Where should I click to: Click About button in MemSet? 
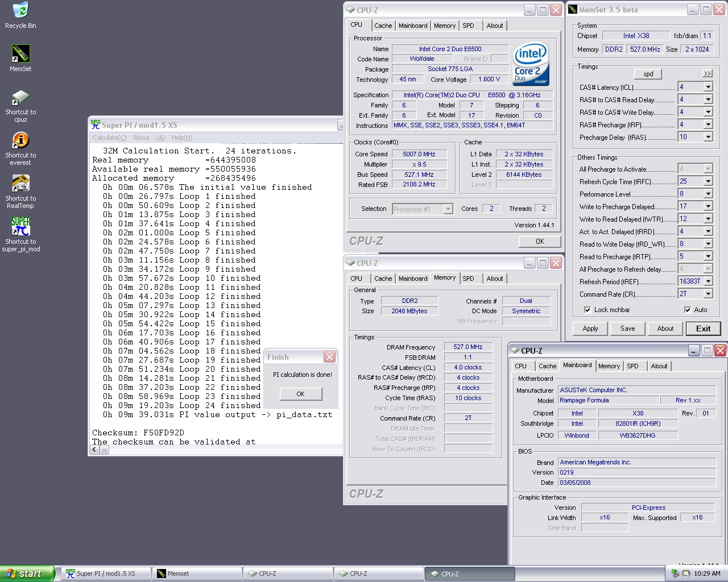(x=665, y=329)
